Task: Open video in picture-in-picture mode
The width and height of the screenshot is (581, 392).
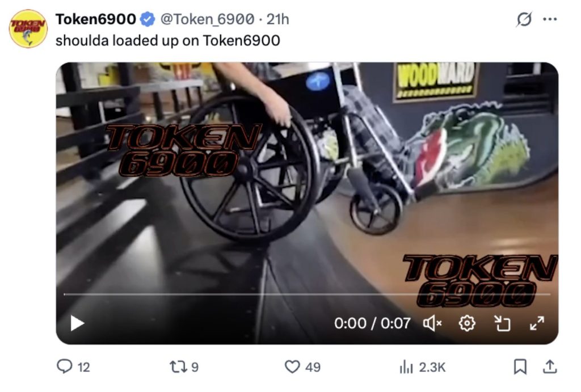Action: (x=503, y=323)
